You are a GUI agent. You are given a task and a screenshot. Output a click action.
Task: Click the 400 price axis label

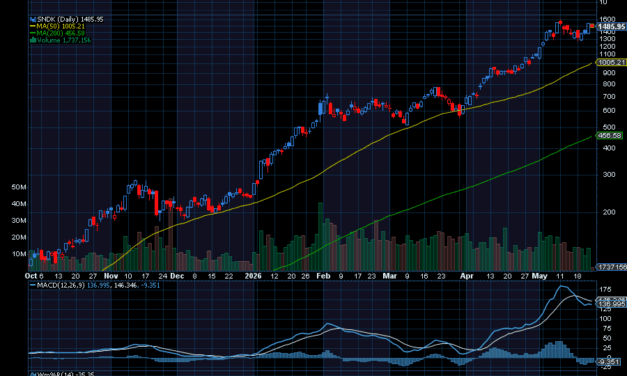(609, 148)
